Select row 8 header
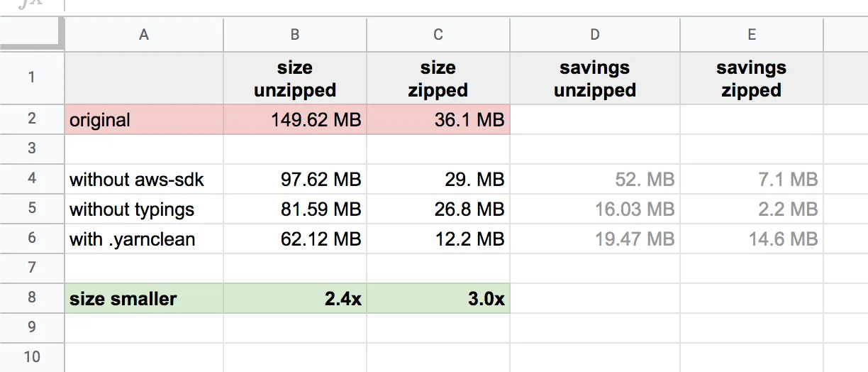Image resolution: width=868 pixels, height=372 pixels. pos(32,298)
